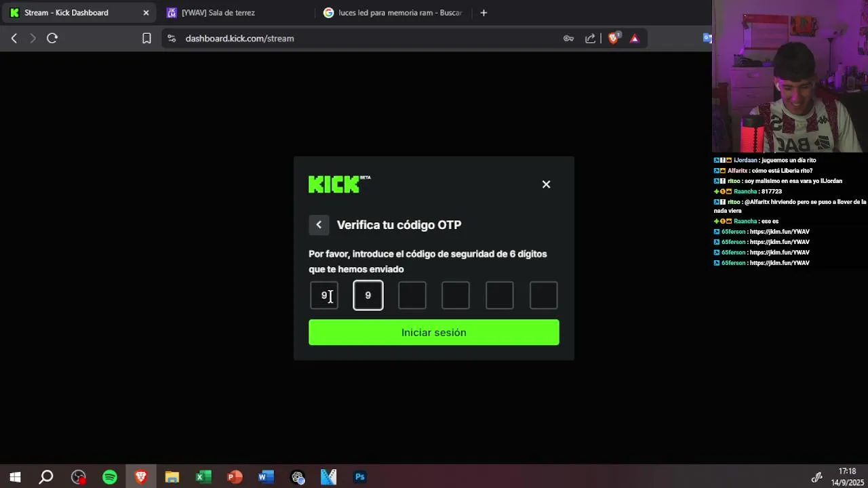This screenshot has width=868, height=488.
Task: Click ritoo's message 'soy malísimo en esa vara'
Action: (778, 182)
